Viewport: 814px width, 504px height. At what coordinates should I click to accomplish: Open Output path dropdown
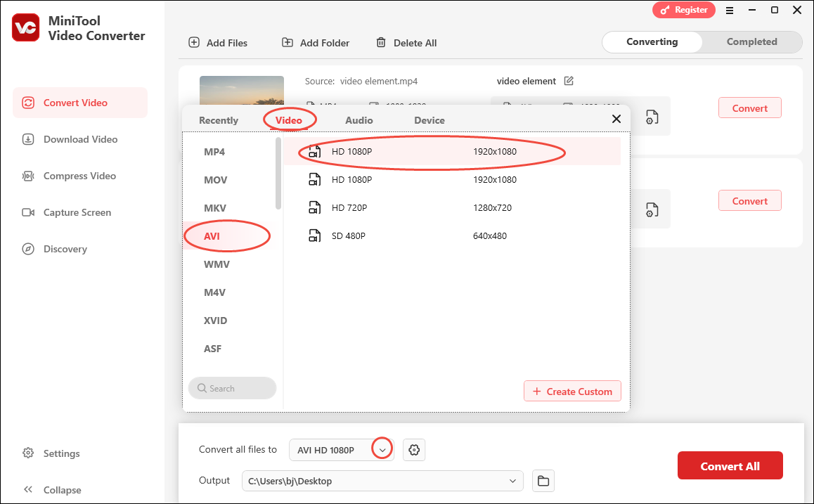(382, 481)
